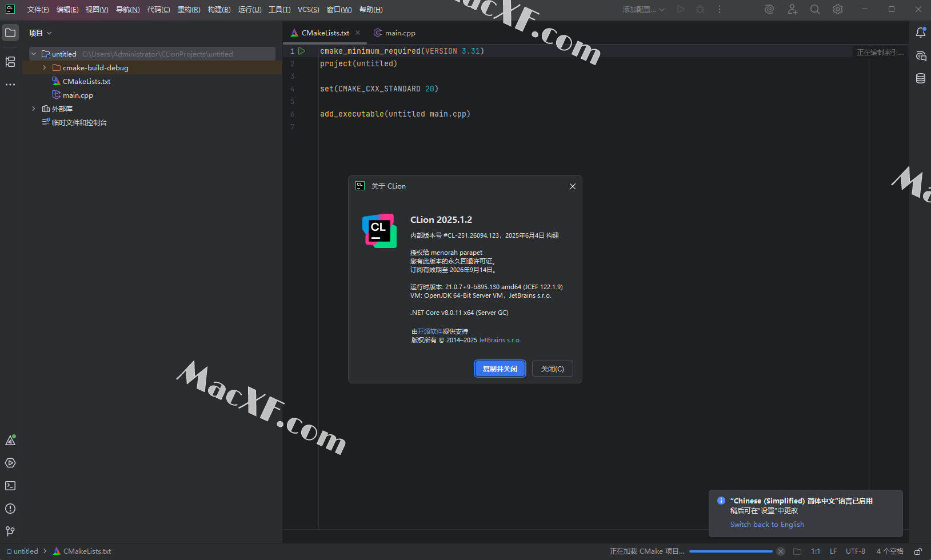Open the Notifications bell icon

[921, 33]
